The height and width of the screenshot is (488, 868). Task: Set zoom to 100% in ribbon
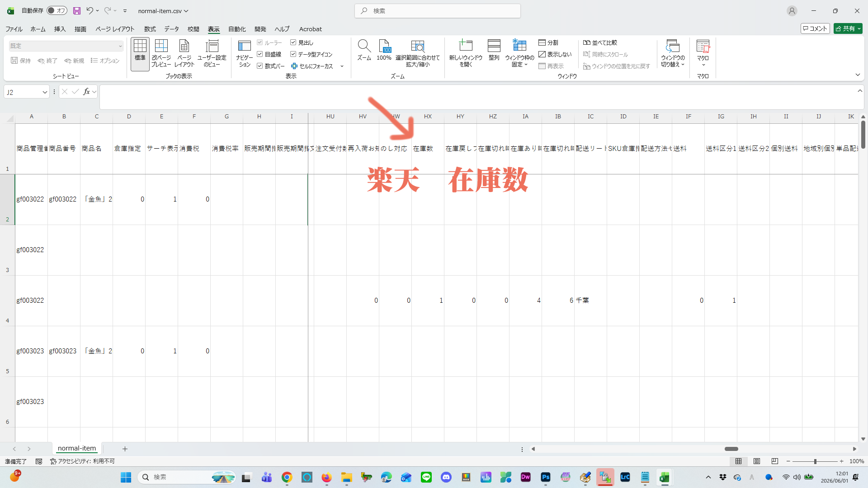click(384, 51)
